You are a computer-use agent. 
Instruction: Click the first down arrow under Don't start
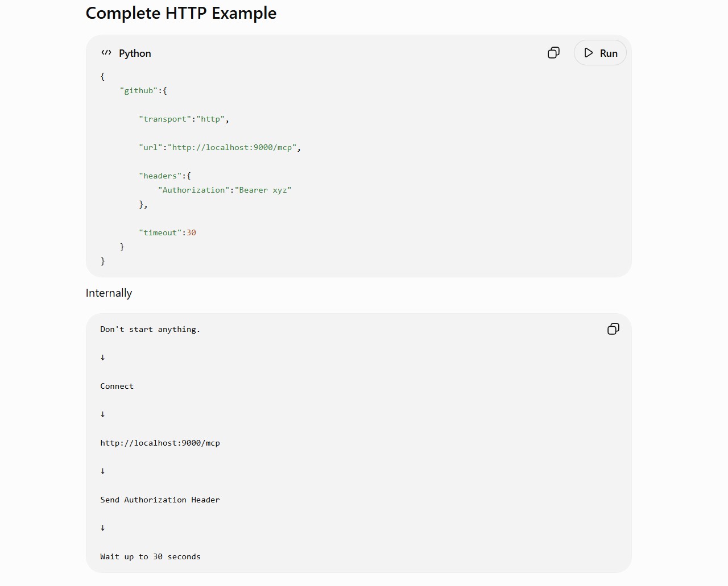click(x=102, y=358)
